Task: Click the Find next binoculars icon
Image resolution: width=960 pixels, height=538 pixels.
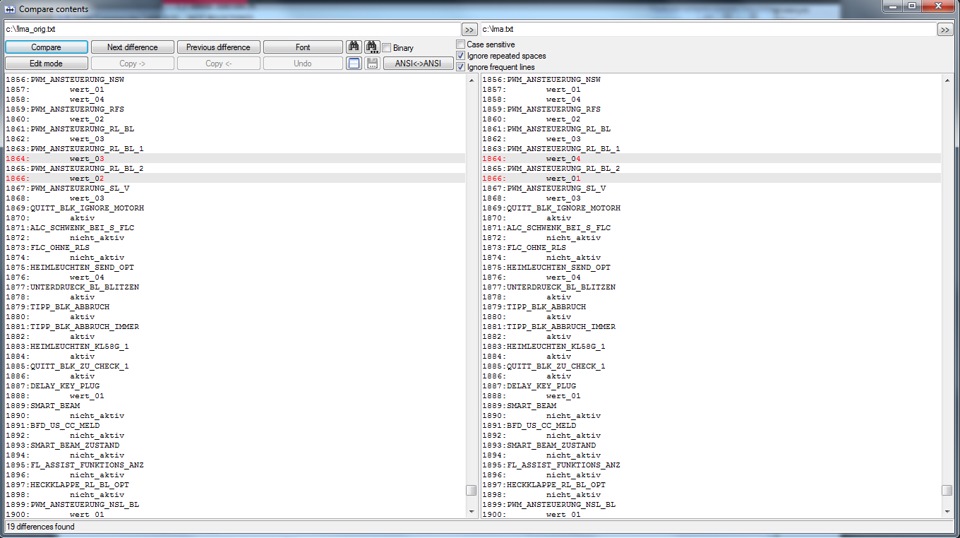Action: pyautogui.click(x=372, y=47)
